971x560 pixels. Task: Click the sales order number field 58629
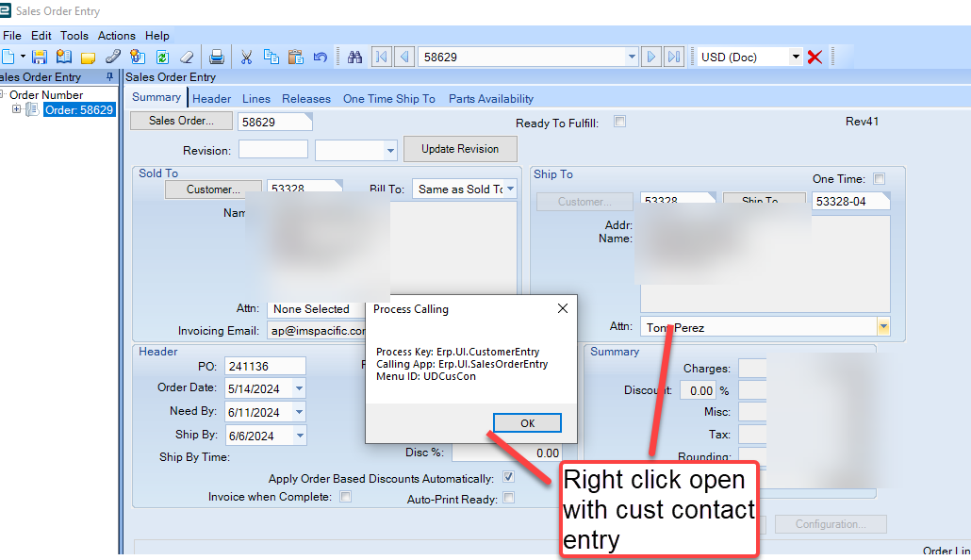275,122
